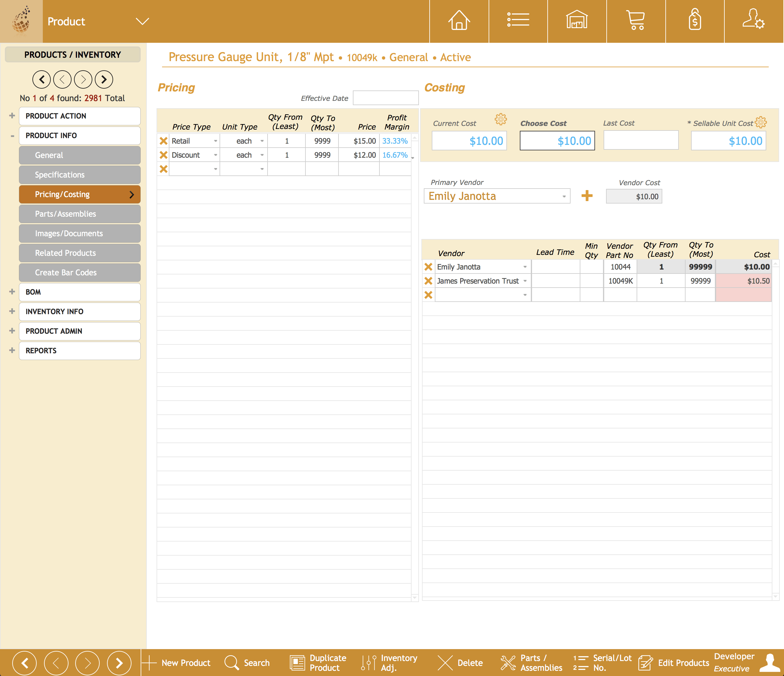784x676 pixels.
Task: Open the shopping cart icon
Action: pos(636,20)
